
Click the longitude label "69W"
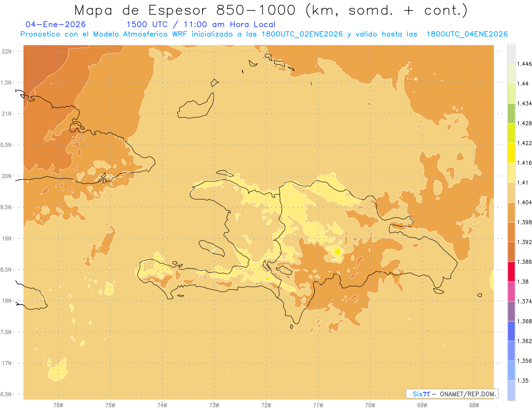point(422,405)
